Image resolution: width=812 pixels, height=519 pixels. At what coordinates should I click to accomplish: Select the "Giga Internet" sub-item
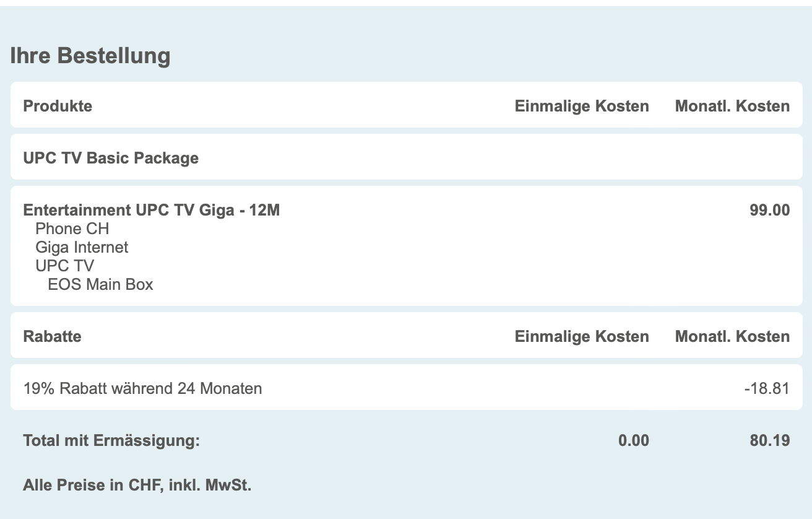coord(82,248)
